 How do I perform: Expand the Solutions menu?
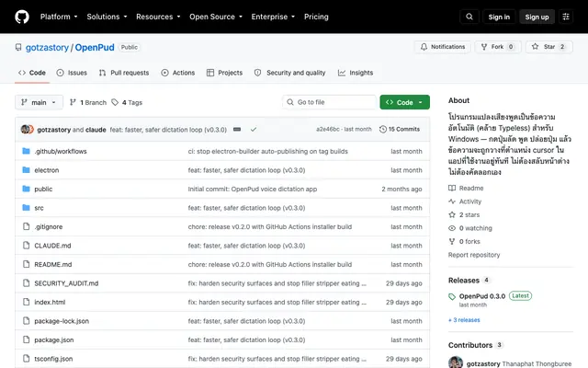tap(107, 17)
